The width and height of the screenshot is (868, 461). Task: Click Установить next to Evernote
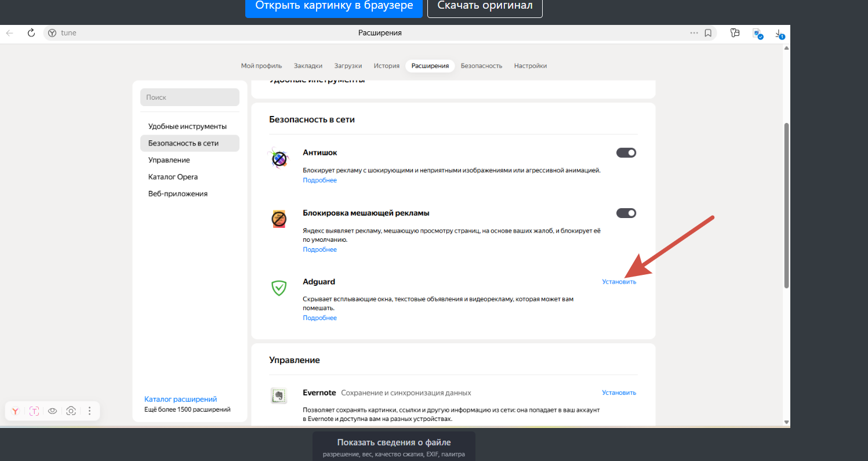619,393
